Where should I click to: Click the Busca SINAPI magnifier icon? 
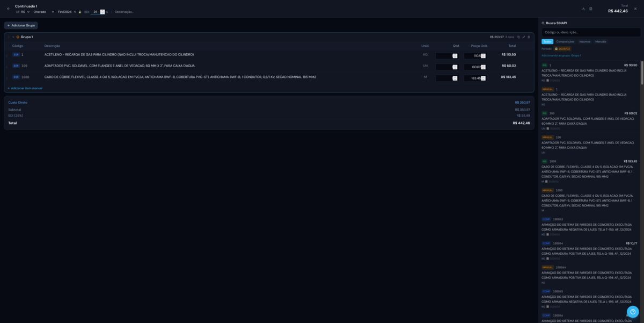pyautogui.click(x=543, y=23)
